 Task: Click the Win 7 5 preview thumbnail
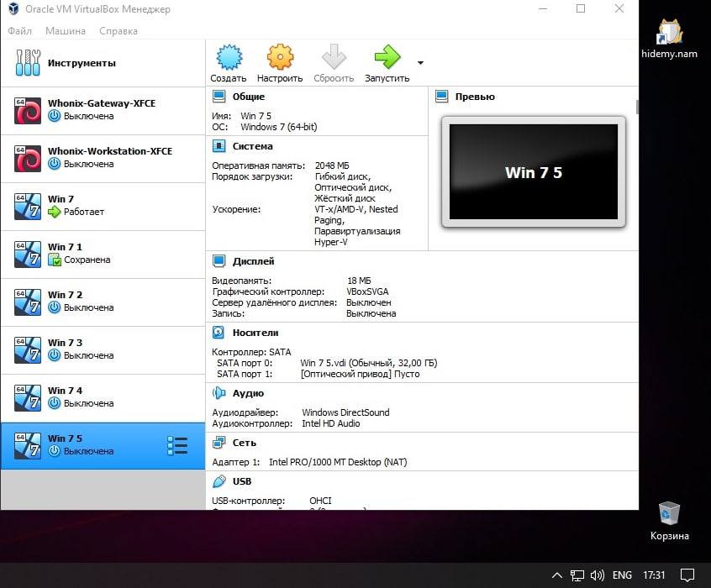click(534, 172)
